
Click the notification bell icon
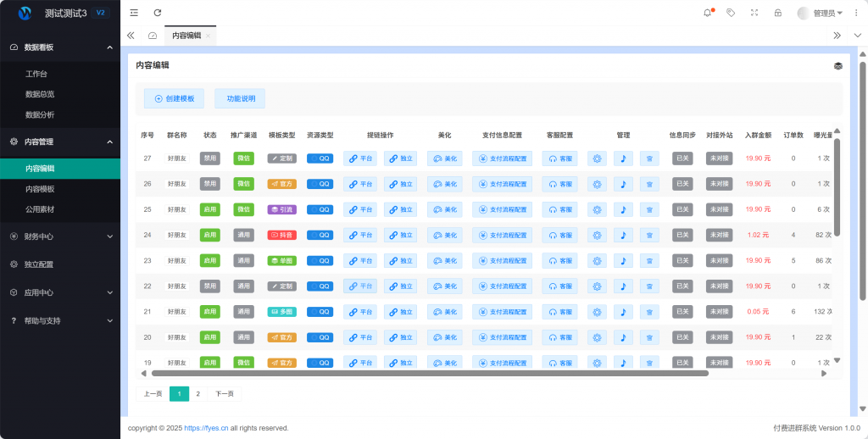(x=708, y=13)
